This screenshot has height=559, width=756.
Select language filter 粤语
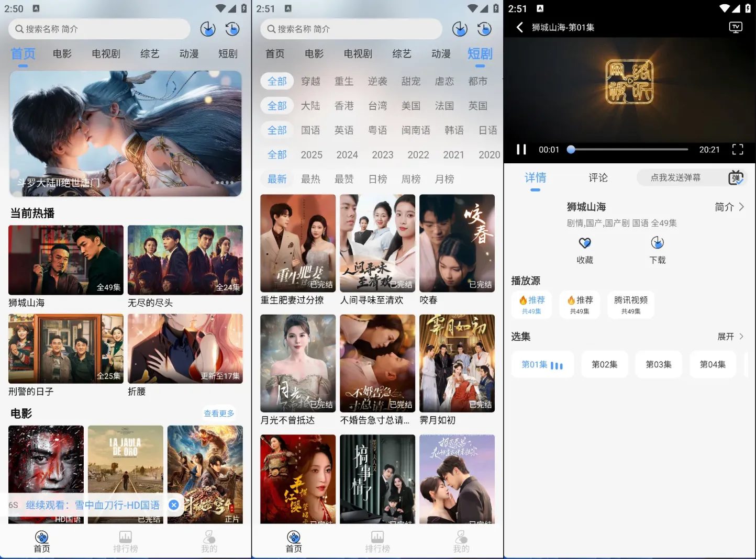point(377,130)
